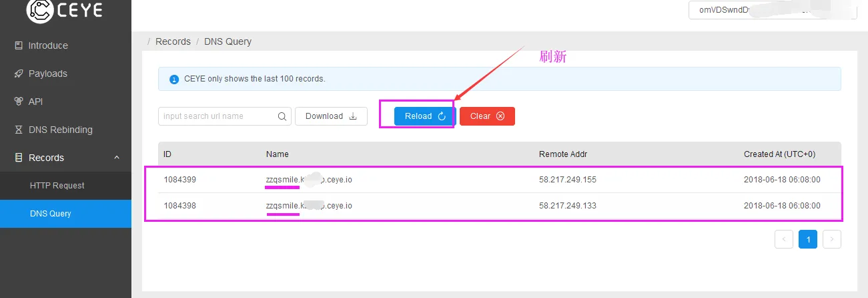Click the download arrow icon
The width and height of the screenshot is (868, 298).
[354, 116]
